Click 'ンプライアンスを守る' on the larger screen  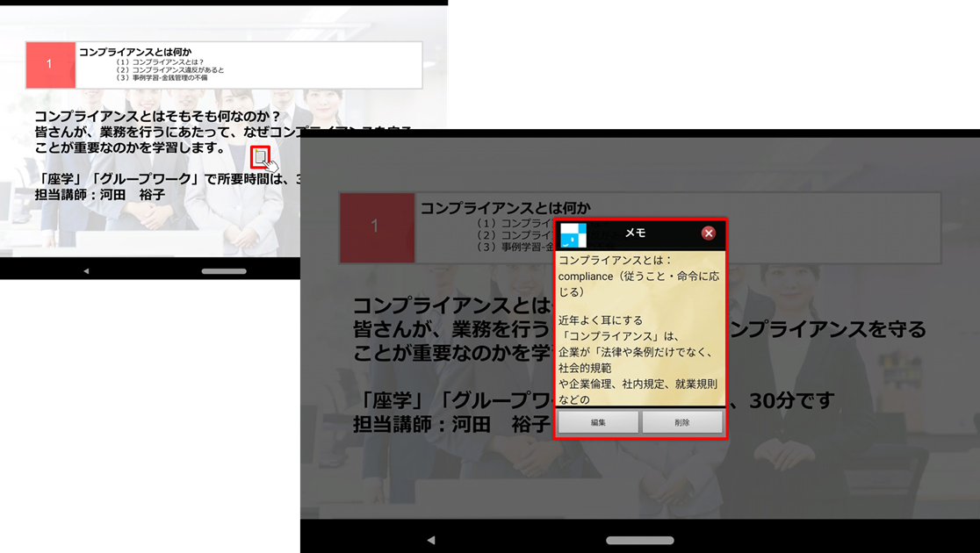(827, 329)
